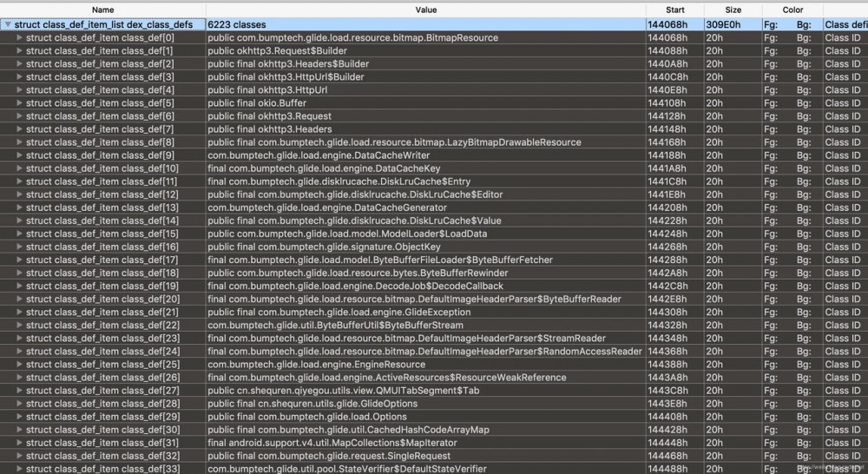Image resolution: width=868 pixels, height=474 pixels.
Task: Click value 'public okhttp3.Request$Builder'
Action: (278, 51)
